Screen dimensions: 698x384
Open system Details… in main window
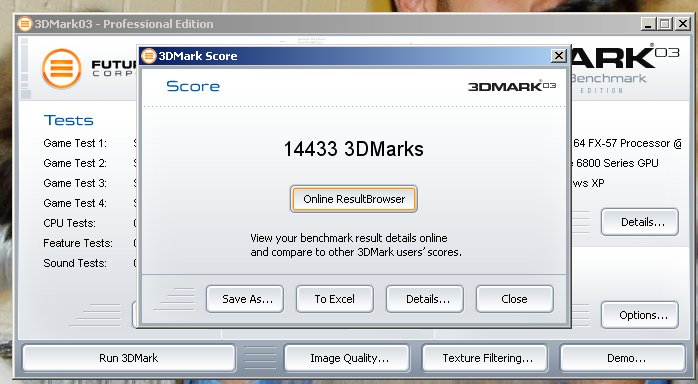point(640,222)
